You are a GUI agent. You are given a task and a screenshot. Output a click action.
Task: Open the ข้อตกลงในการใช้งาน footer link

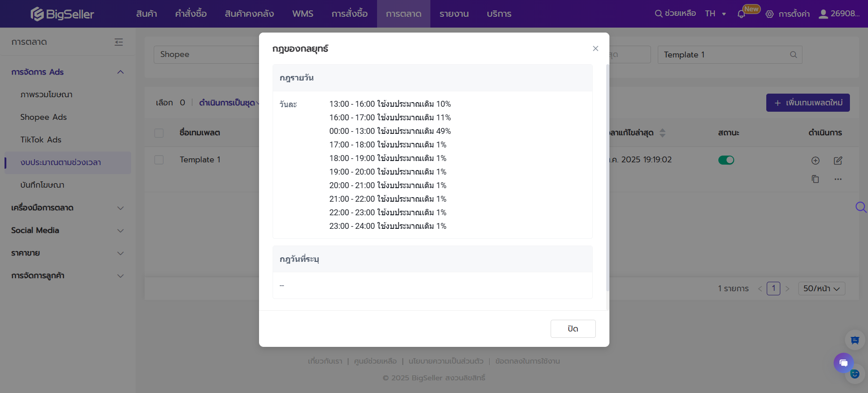tap(528, 361)
